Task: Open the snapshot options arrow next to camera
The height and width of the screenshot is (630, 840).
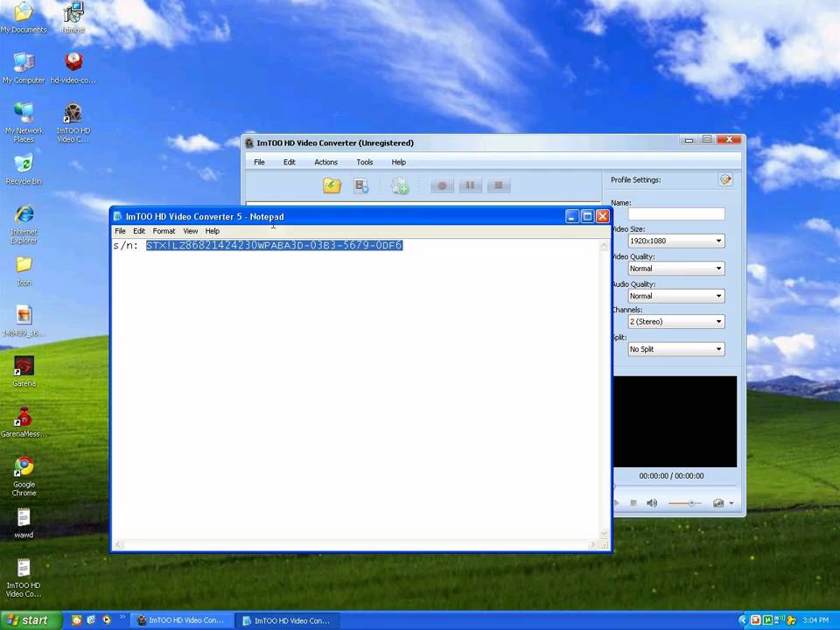Action: (731, 503)
